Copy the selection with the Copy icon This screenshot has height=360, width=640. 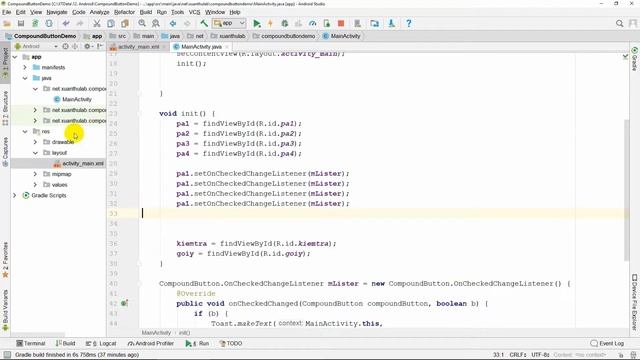click(x=111, y=23)
